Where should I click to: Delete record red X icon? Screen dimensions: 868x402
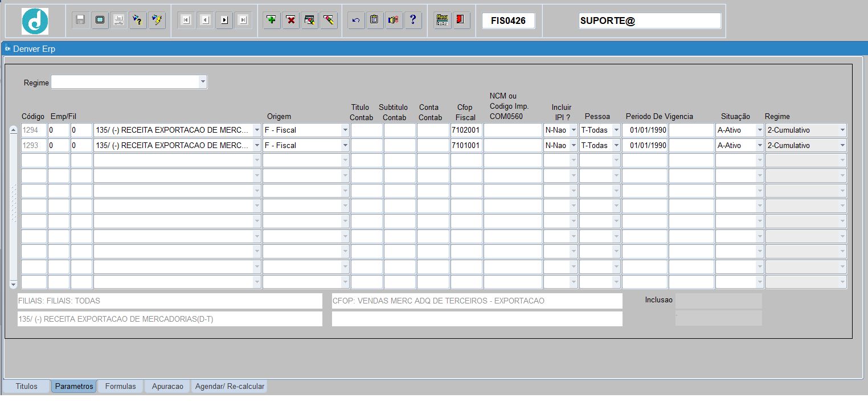[x=290, y=20]
